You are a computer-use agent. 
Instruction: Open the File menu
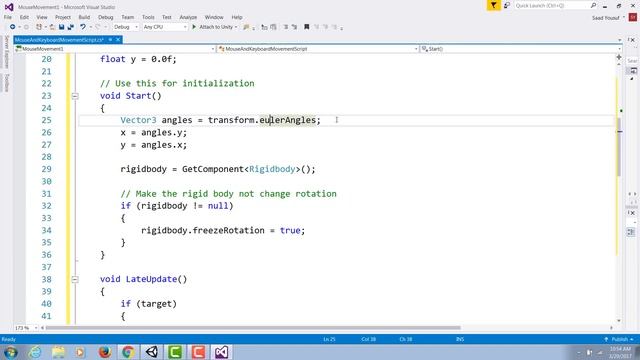tap(7, 17)
